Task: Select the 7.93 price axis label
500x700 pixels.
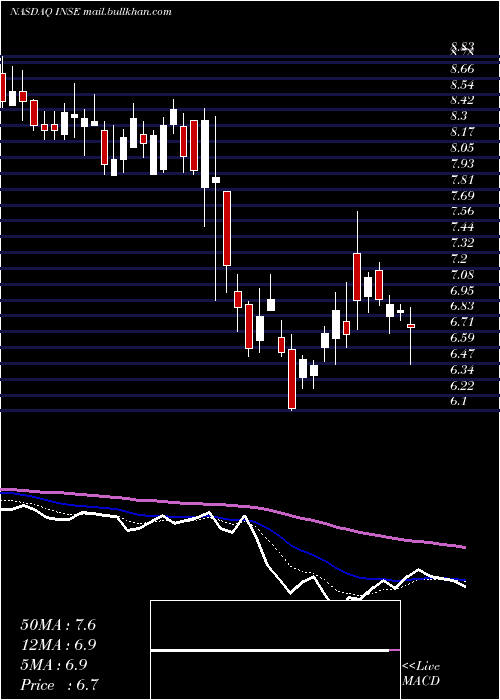Action: click(462, 163)
